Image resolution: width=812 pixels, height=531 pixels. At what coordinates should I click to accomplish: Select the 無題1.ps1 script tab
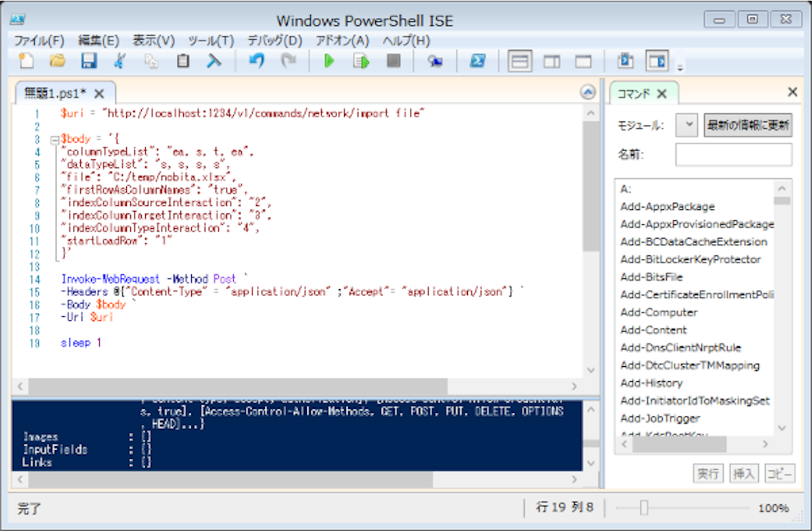(x=55, y=94)
